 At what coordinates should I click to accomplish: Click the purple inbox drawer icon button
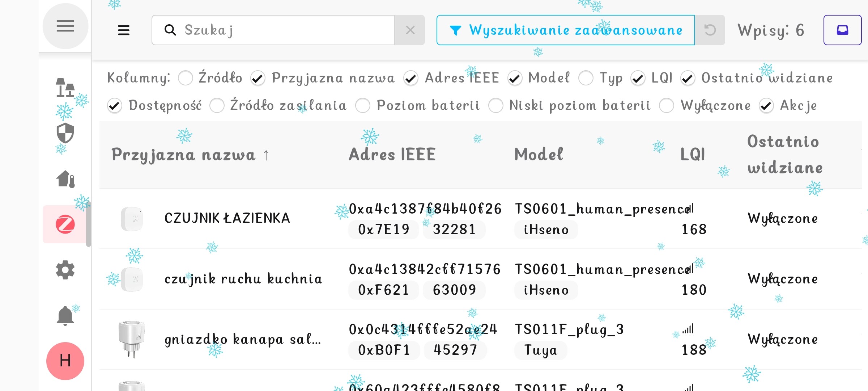coord(842,30)
